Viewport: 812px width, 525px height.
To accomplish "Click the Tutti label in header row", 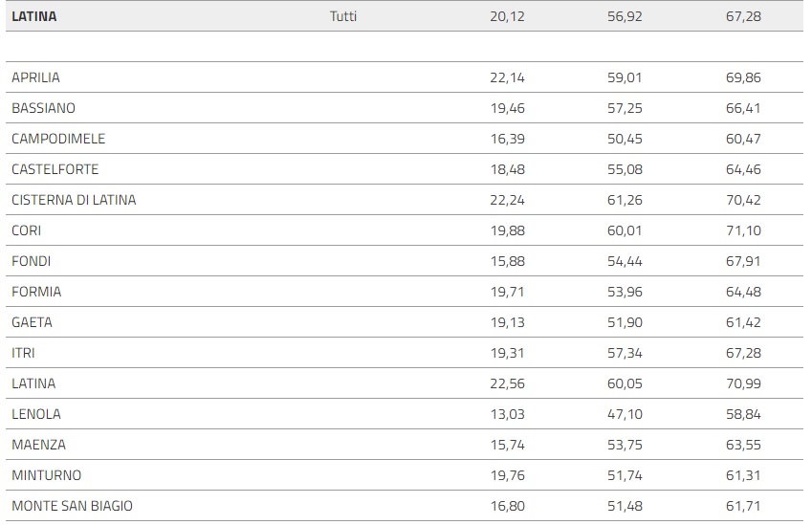I will [343, 16].
